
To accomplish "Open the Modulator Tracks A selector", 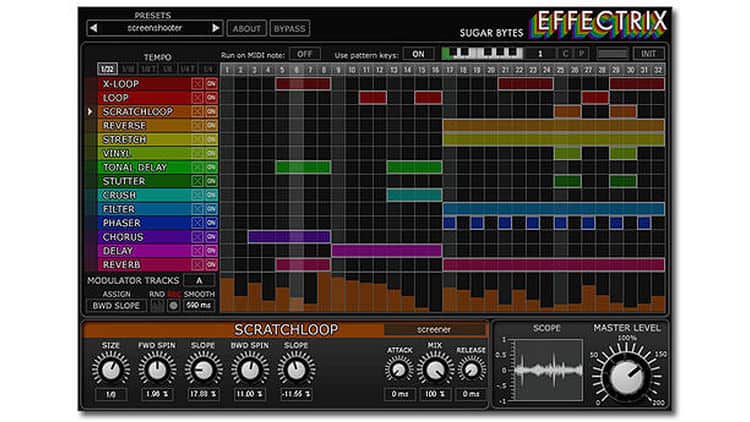I will pos(199,280).
